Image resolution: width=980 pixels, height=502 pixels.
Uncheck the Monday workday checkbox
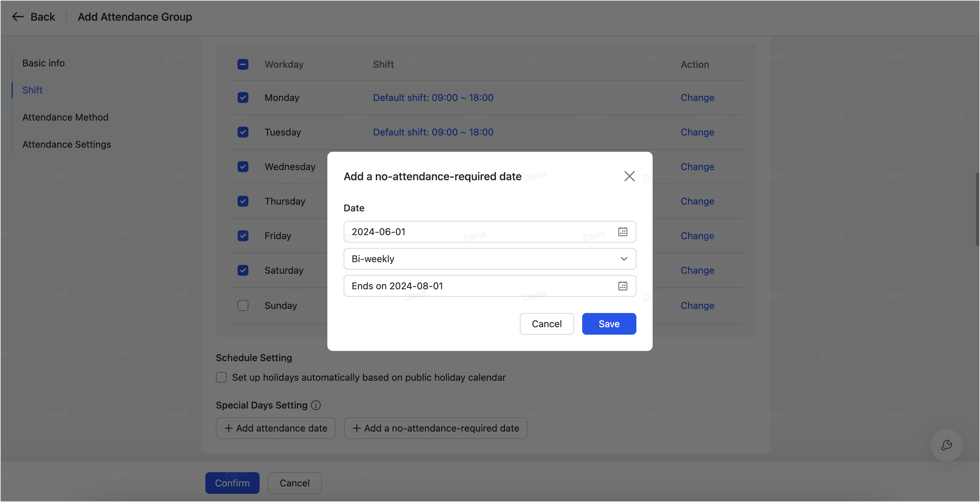point(243,98)
